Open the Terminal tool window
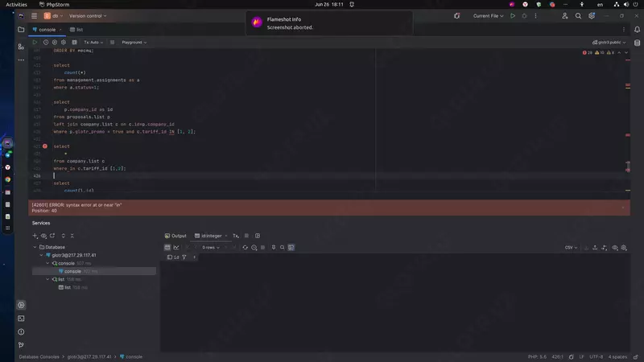This screenshot has width=644, height=362. tap(21, 319)
